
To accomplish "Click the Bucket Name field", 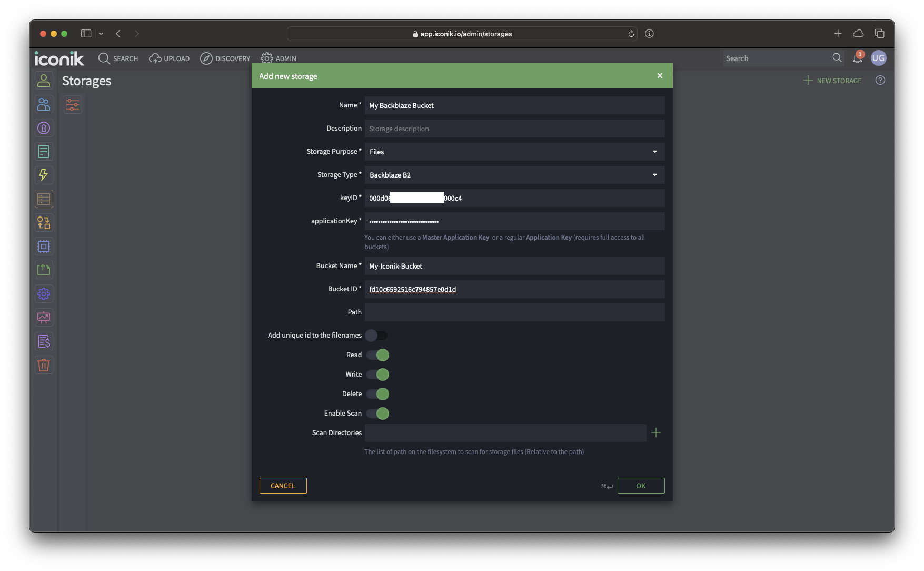I will 514,266.
